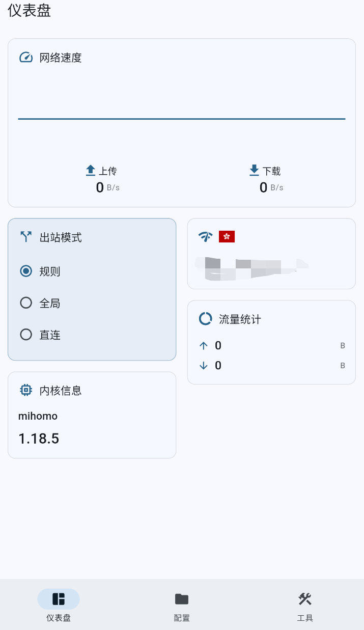
Task: Click the signal strength icon on the proxy card
Action: [205, 236]
